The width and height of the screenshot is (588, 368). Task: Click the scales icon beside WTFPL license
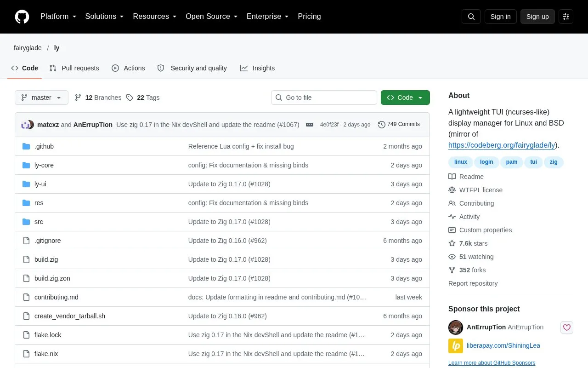click(x=452, y=190)
